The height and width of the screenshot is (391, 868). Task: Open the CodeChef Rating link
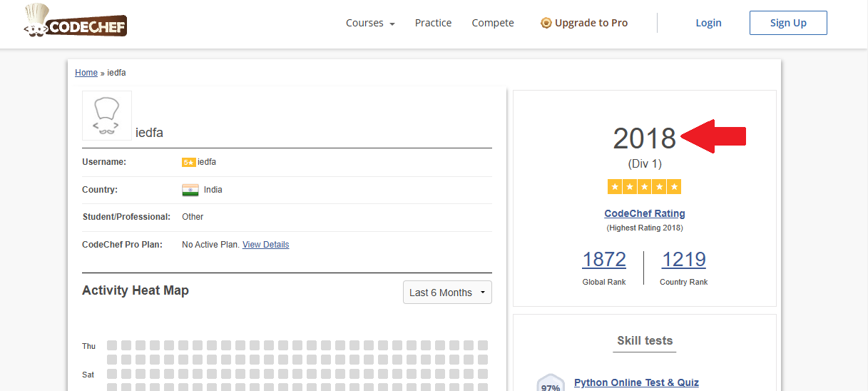(645, 213)
